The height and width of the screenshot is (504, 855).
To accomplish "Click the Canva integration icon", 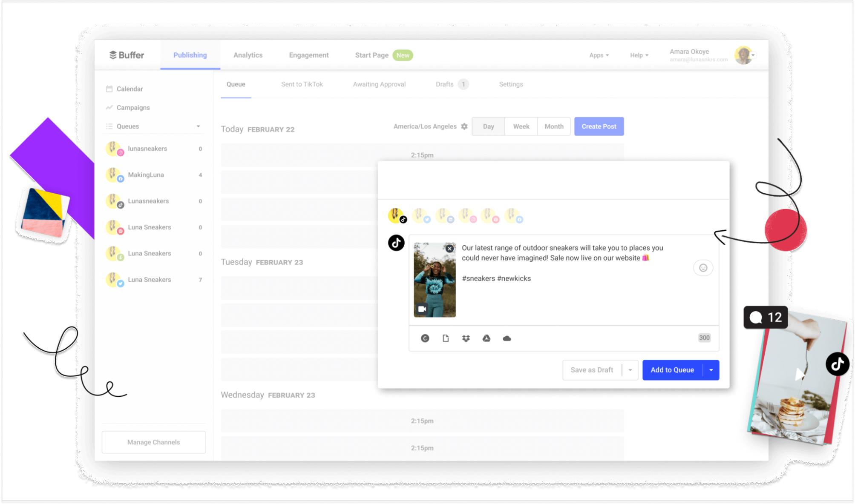I will click(x=425, y=338).
